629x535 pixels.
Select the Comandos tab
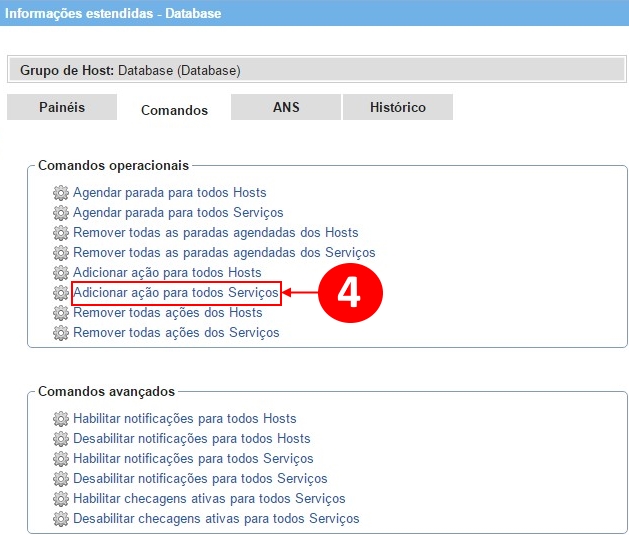[174, 110]
